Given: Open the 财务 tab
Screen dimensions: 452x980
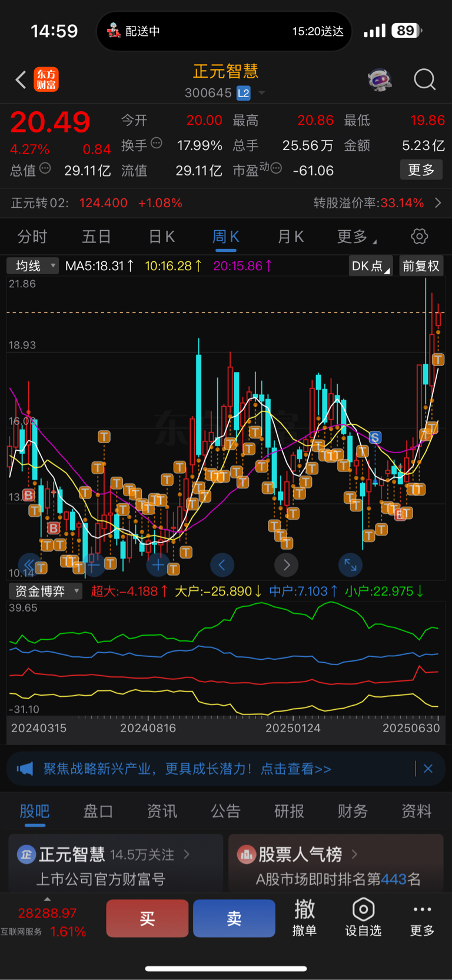Looking at the screenshot, I should (x=353, y=811).
